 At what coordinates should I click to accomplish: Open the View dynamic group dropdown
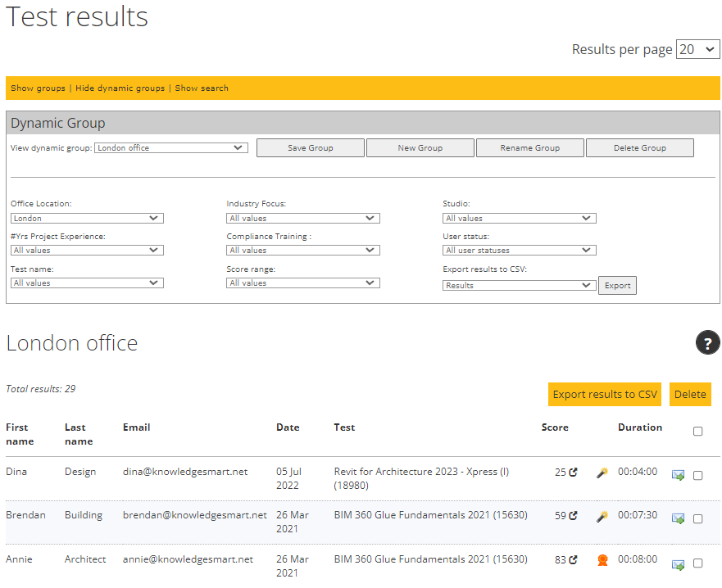click(170, 147)
